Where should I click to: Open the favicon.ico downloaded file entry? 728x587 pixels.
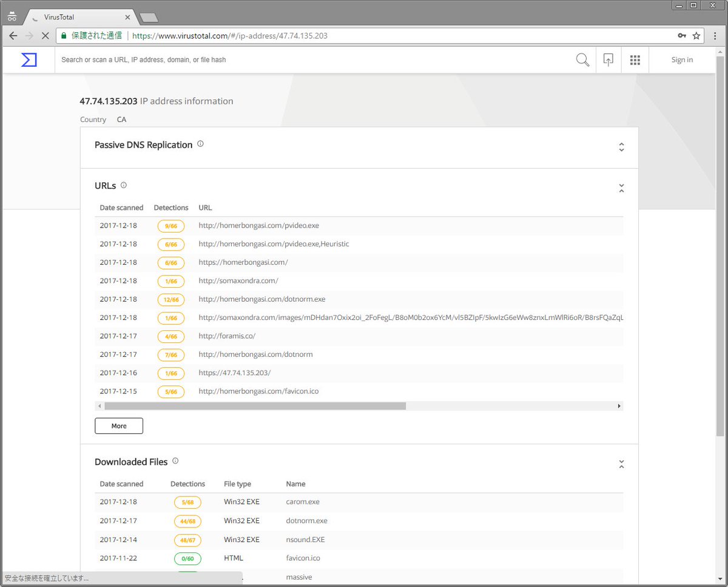[303, 558]
